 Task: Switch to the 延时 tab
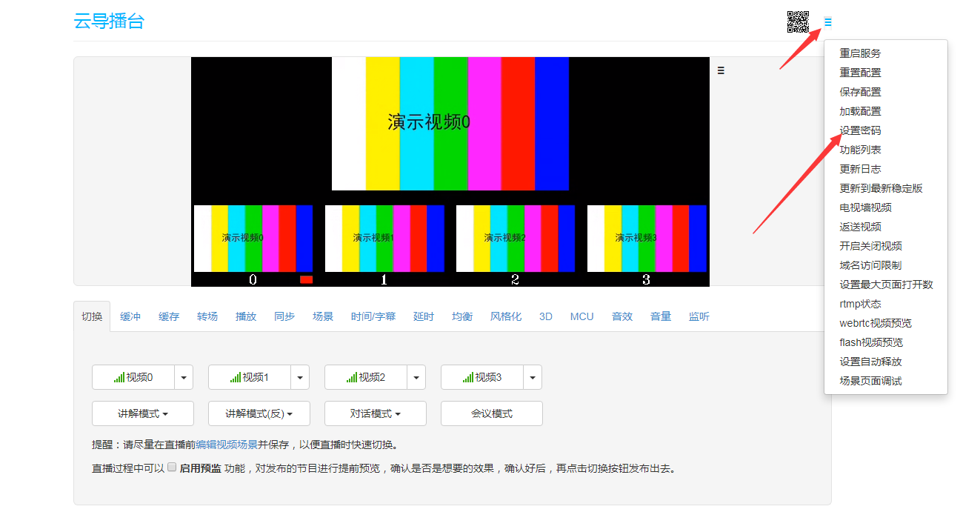(424, 316)
